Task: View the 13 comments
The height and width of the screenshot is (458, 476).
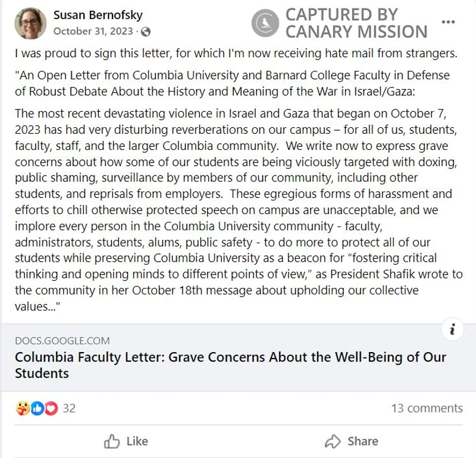Action: tap(427, 408)
